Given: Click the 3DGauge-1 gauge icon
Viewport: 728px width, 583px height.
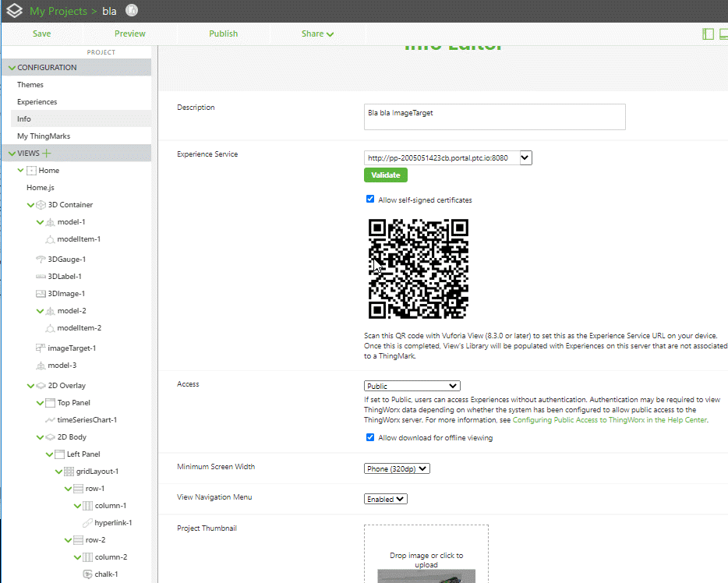Looking at the screenshot, I should tap(41, 259).
